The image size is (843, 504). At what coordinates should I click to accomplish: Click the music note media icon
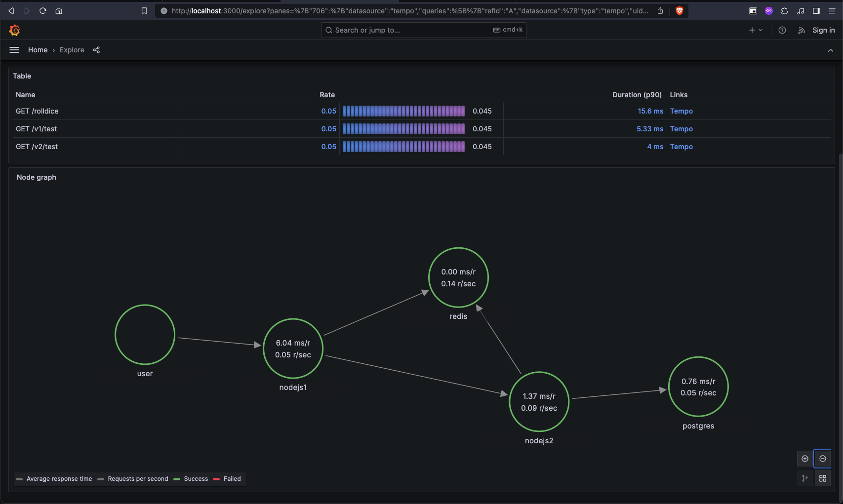click(801, 10)
